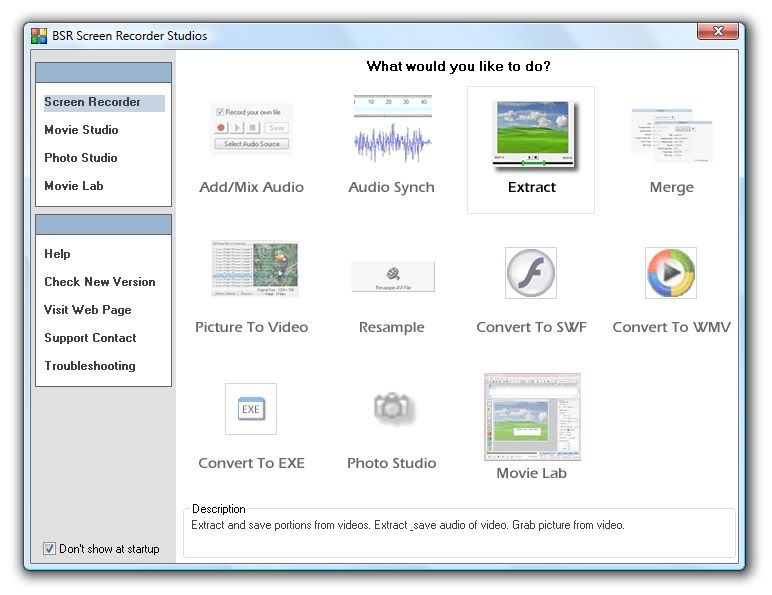Viewport: 772px width, 595px height.
Task: Click the BSR Screen Recorder title bar icon
Action: point(39,35)
